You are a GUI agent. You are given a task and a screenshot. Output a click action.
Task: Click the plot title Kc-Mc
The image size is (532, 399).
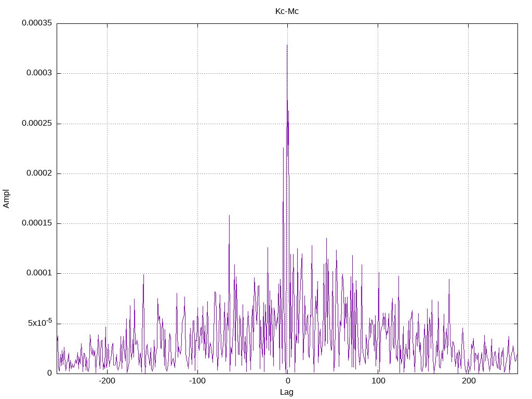287,11
